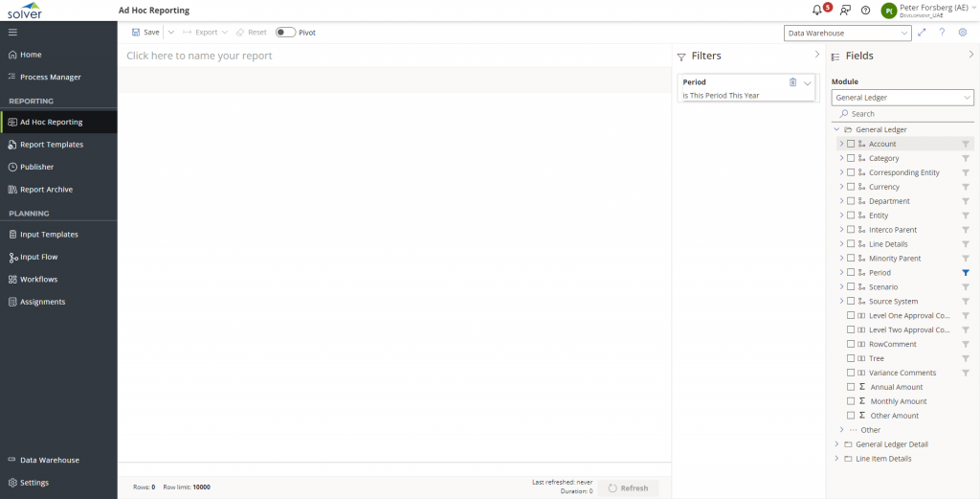This screenshot has height=499, width=980.
Task: Open the Data Warehouse dropdown
Action: (848, 34)
